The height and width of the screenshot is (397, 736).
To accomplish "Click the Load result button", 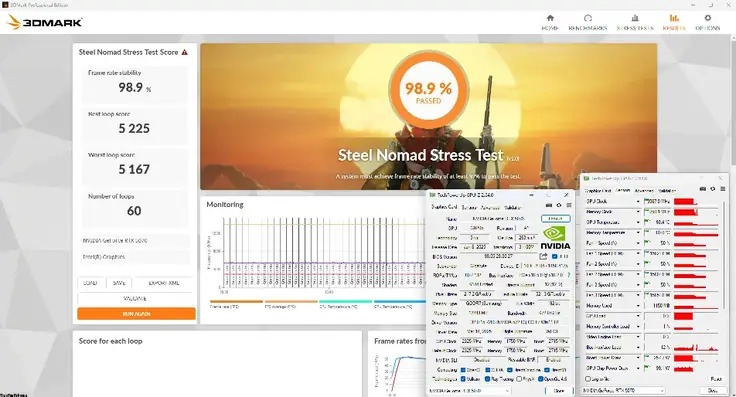I will [x=90, y=283].
